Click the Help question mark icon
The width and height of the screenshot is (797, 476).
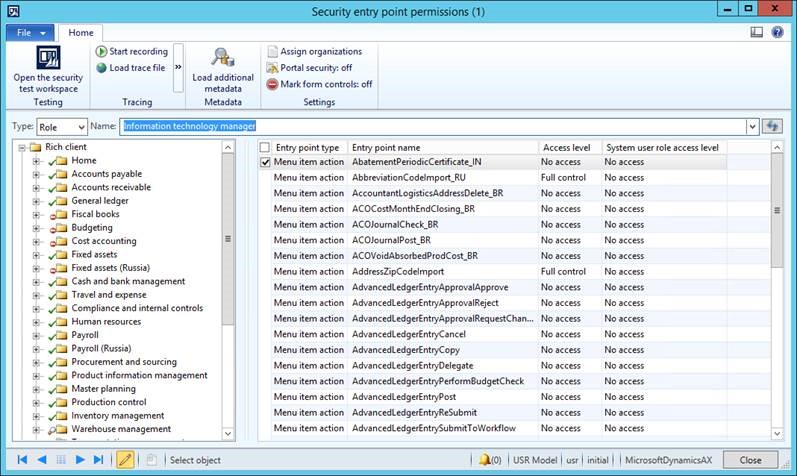pyautogui.click(x=777, y=32)
